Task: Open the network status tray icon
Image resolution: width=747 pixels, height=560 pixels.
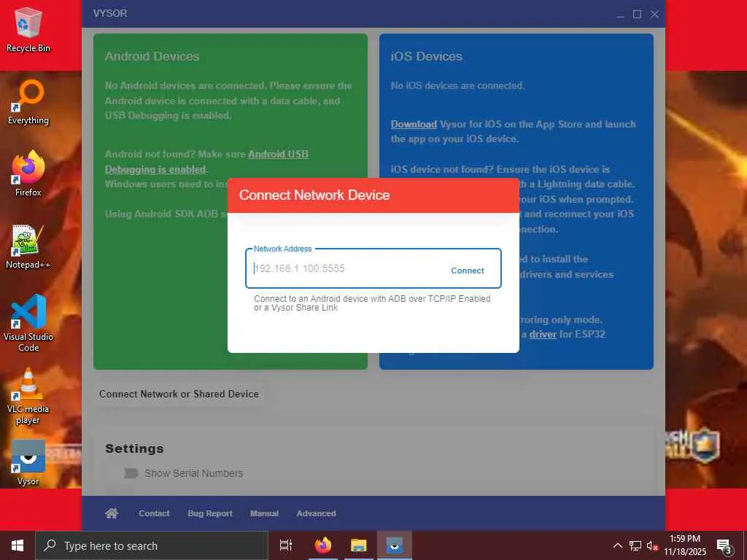Action: coord(635,545)
